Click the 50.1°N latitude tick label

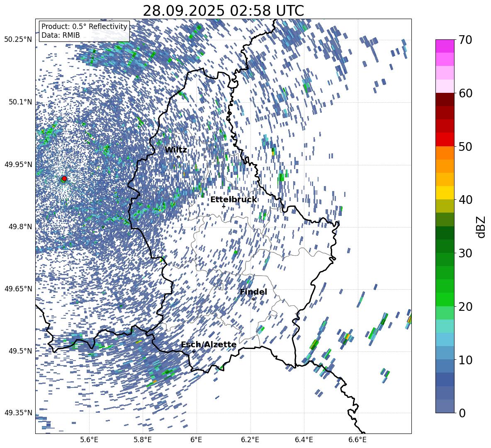[20, 102]
